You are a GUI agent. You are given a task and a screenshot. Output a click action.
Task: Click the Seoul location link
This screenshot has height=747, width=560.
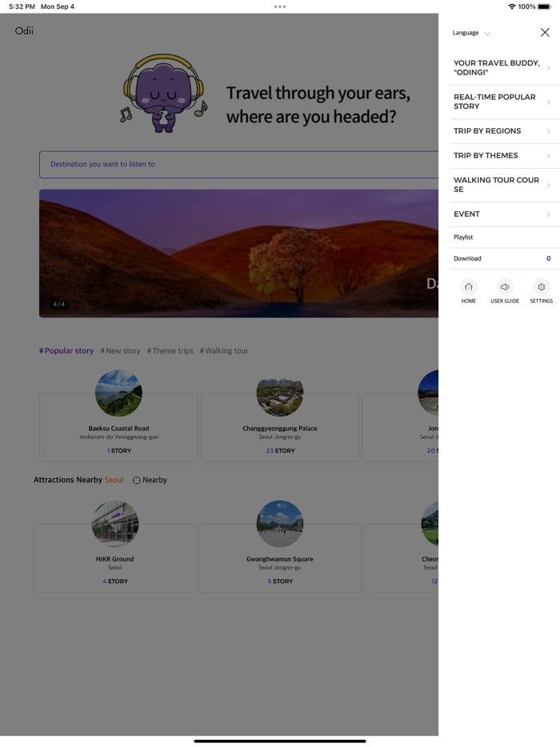(x=114, y=480)
